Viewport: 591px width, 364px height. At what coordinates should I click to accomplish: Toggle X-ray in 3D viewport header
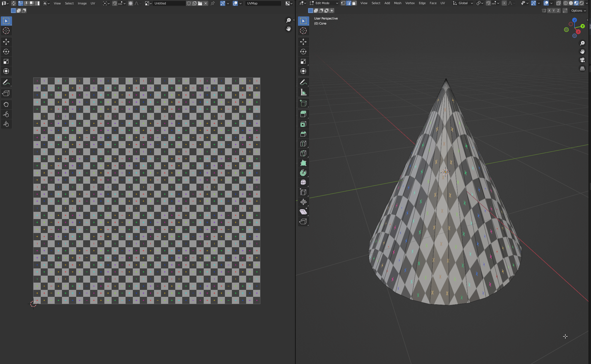pos(558,3)
